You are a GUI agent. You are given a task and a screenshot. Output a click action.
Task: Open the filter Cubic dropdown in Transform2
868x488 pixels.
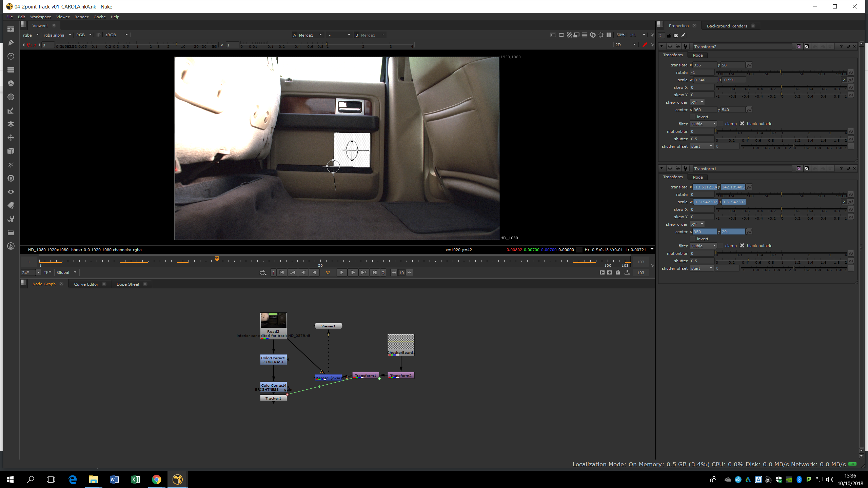(703, 124)
